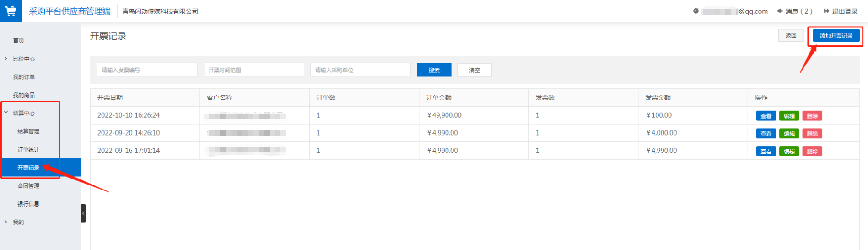
Task: Delete the 2022-09-16 record with 删除
Action: coord(812,151)
